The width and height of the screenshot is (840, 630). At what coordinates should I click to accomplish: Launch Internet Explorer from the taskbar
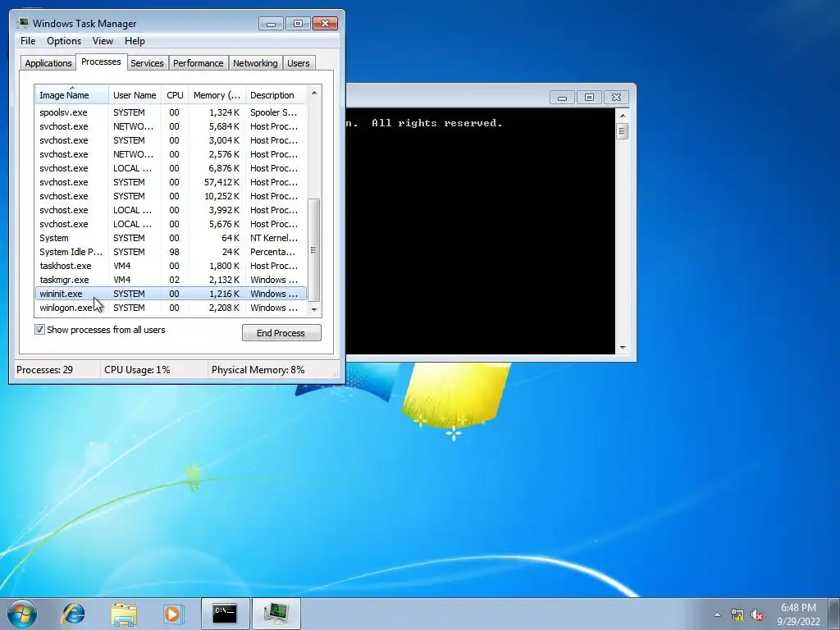pos(73,614)
